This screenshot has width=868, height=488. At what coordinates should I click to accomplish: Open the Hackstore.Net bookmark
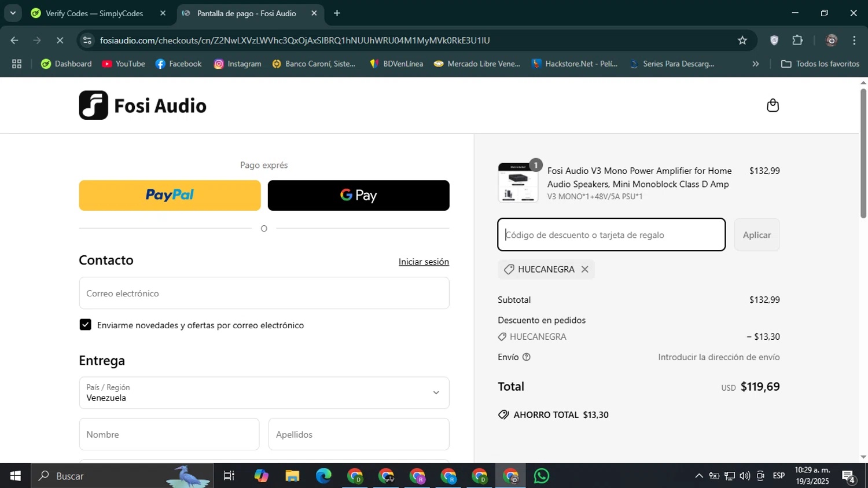575,64
